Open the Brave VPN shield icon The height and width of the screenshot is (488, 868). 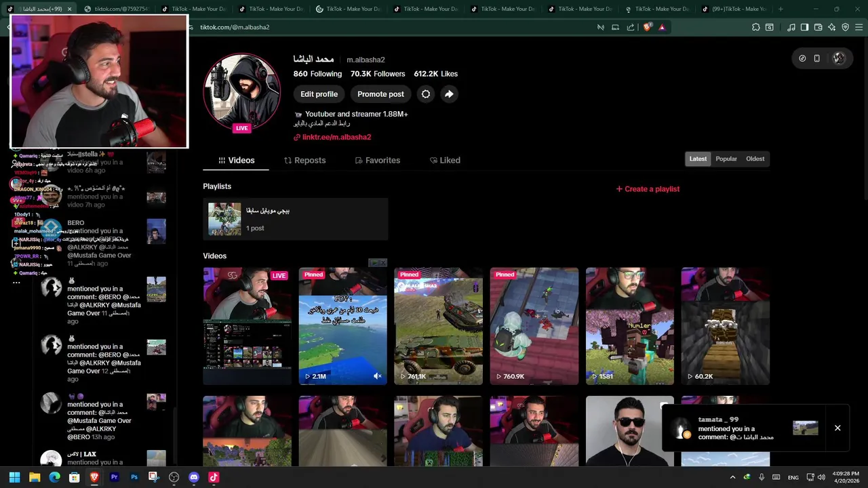coord(846,27)
